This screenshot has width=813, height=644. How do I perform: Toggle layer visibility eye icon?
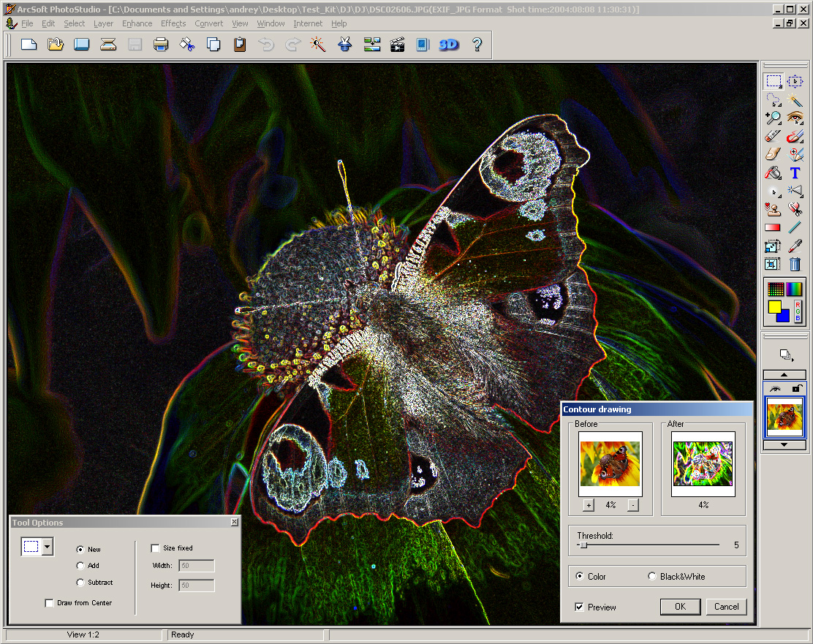tap(774, 389)
